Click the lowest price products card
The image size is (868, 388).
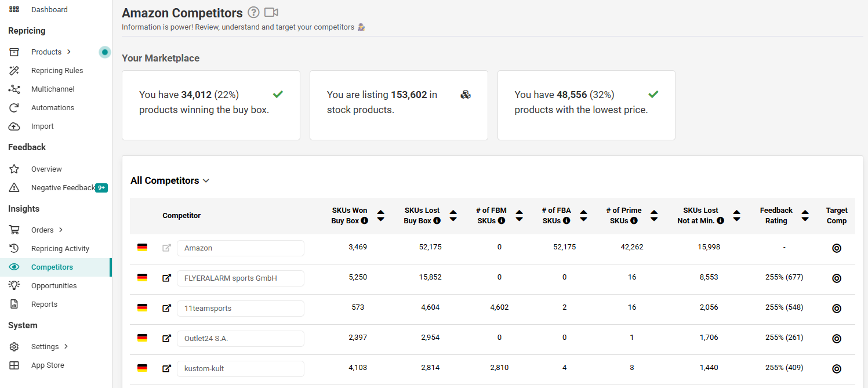point(586,105)
